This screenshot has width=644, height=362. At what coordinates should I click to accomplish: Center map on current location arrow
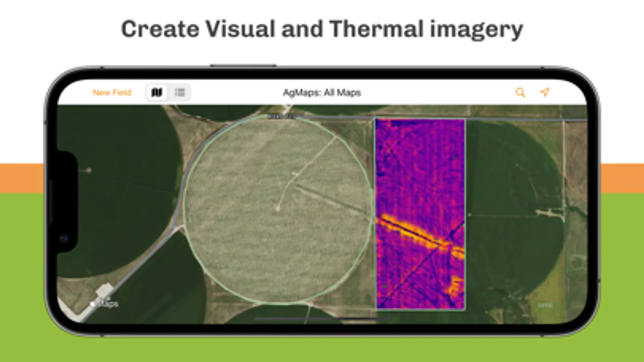[545, 92]
